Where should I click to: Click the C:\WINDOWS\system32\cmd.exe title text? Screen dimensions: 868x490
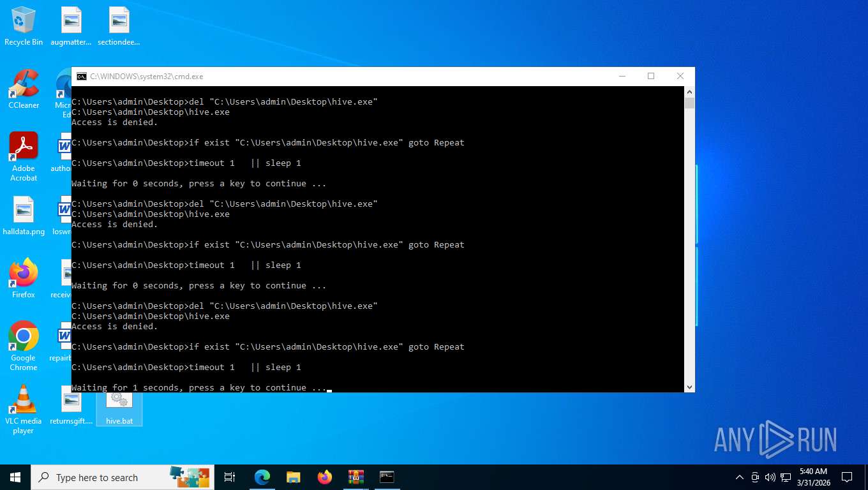[147, 77]
